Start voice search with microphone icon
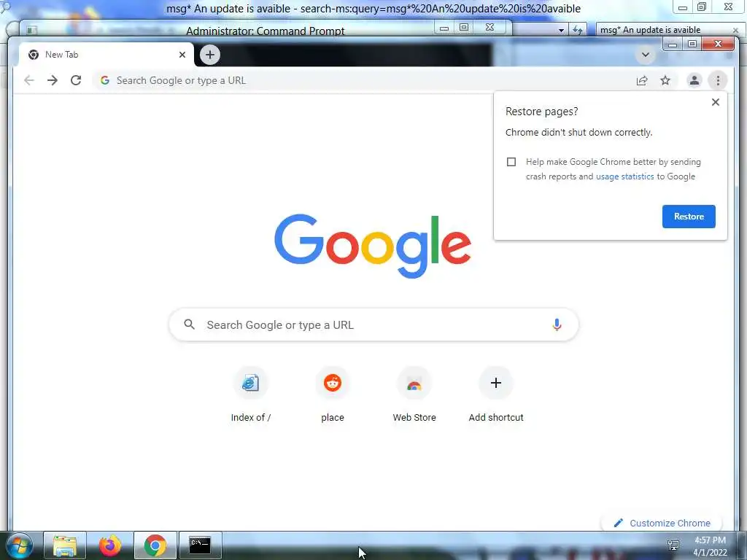 pyautogui.click(x=557, y=324)
